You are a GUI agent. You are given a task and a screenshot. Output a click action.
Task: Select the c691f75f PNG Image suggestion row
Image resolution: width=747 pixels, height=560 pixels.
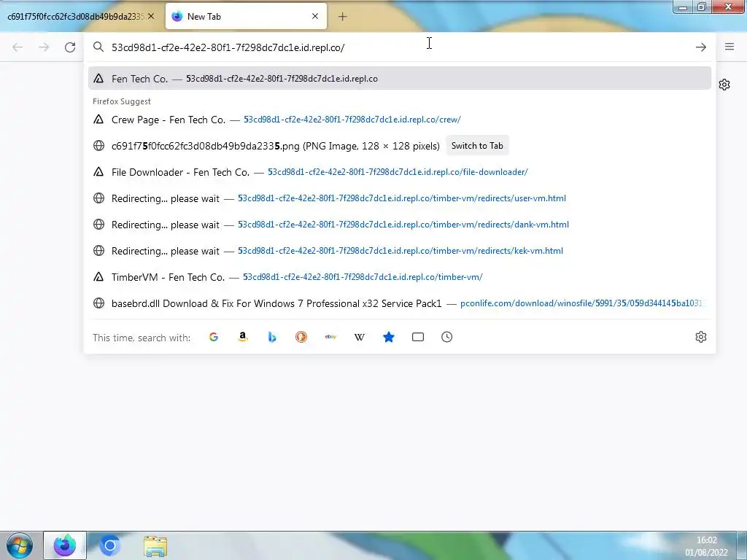point(400,146)
